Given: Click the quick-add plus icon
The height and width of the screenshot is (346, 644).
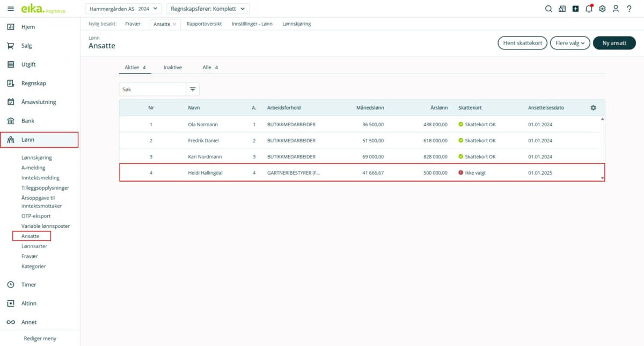Looking at the screenshot, I should (x=575, y=9).
